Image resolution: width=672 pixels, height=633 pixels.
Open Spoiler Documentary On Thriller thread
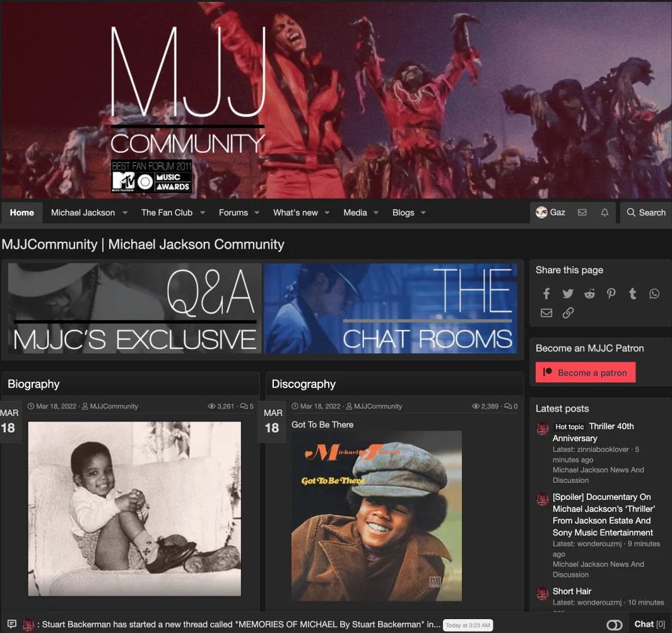pos(603,515)
